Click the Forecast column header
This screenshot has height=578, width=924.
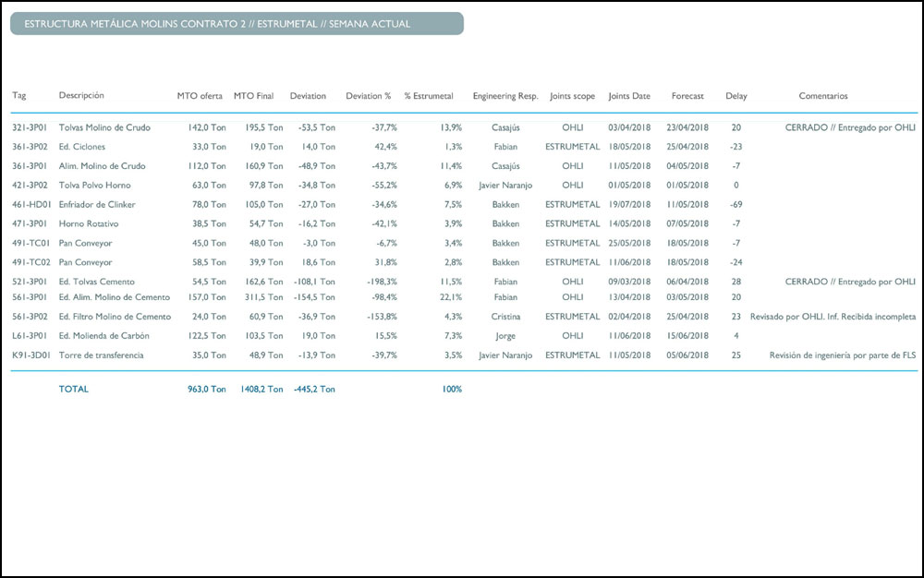point(687,96)
